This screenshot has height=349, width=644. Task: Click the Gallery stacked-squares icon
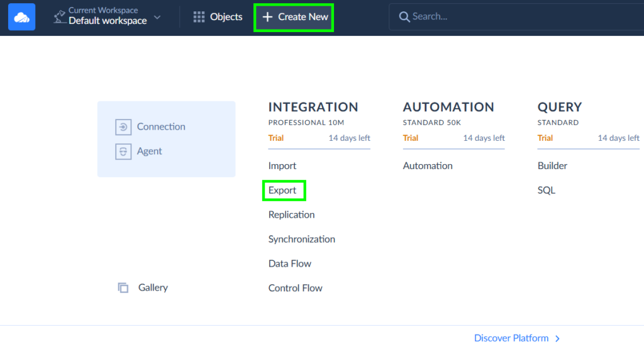pyautogui.click(x=123, y=287)
